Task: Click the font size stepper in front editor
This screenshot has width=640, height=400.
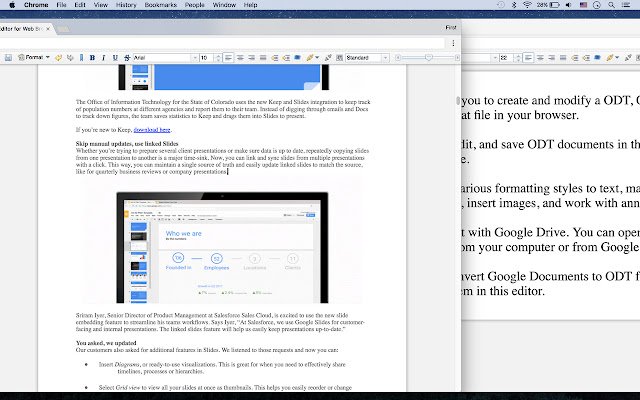Action: point(218,58)
